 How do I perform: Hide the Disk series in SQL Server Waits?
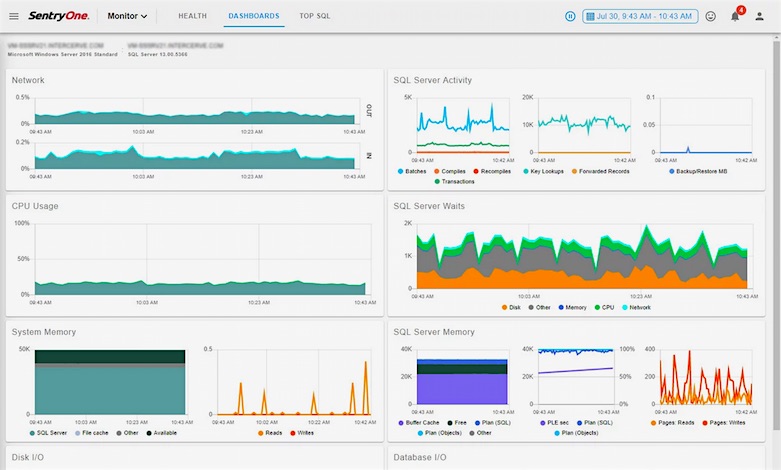tap(514, 307)
